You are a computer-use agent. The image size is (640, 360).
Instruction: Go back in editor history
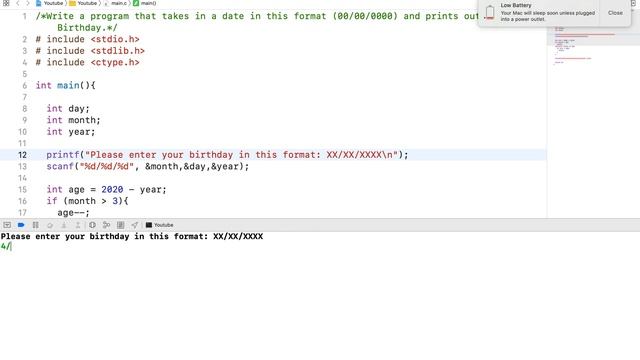click(x=18, y=3)
